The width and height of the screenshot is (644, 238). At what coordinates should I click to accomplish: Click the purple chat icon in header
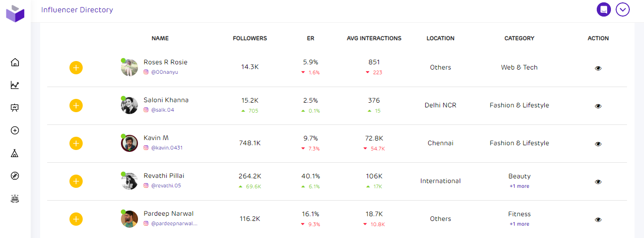tap(604, 9)
